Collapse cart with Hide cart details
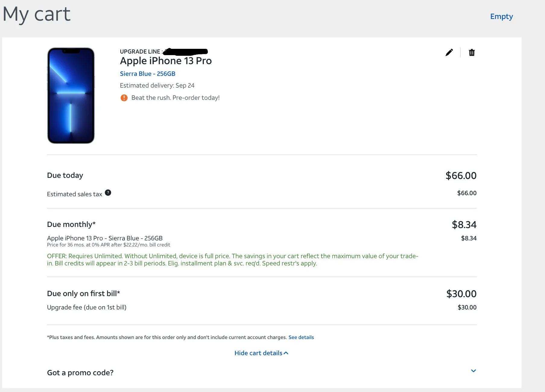The height and width of the screenshot is (392, 545). (261, 353)
